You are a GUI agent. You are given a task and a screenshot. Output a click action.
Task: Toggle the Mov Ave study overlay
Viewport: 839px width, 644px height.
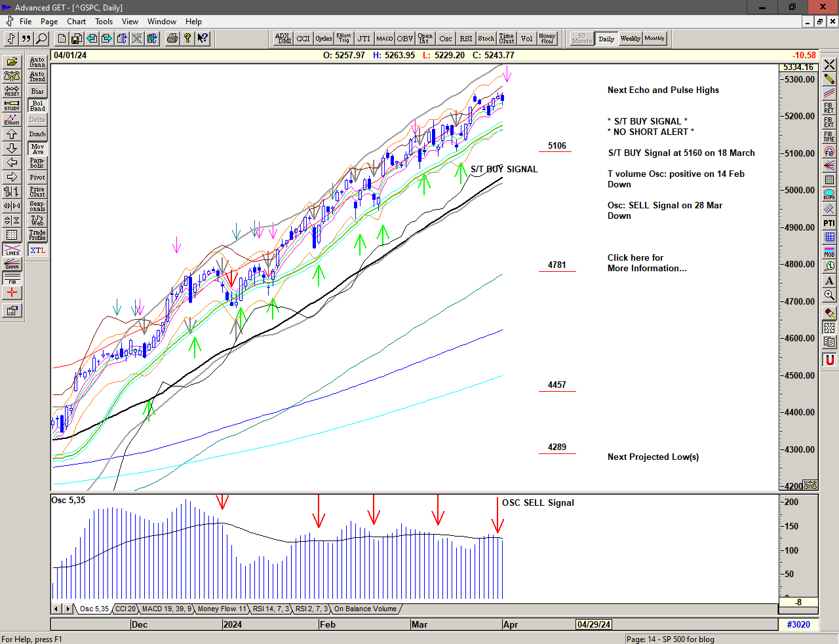(37, 149)
